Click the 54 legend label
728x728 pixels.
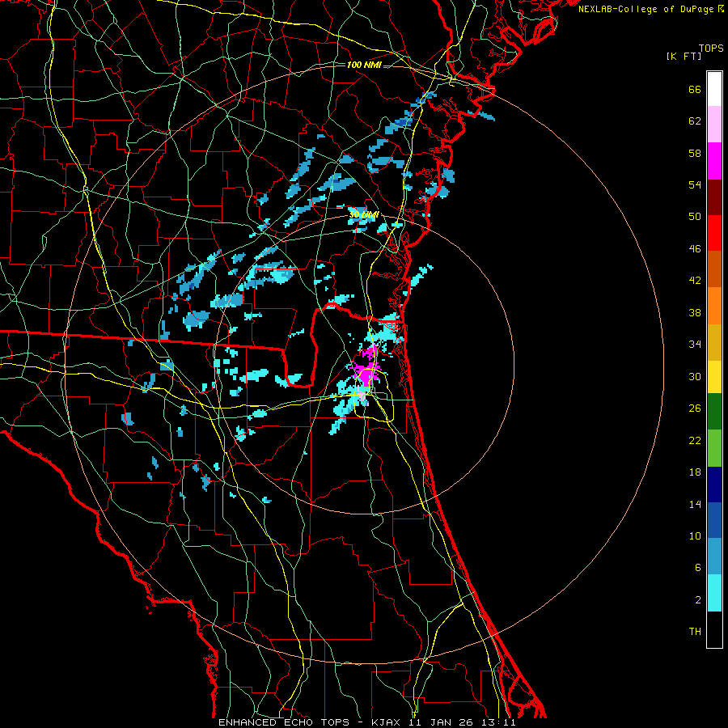pyautogui.click(x=695, y=184)
